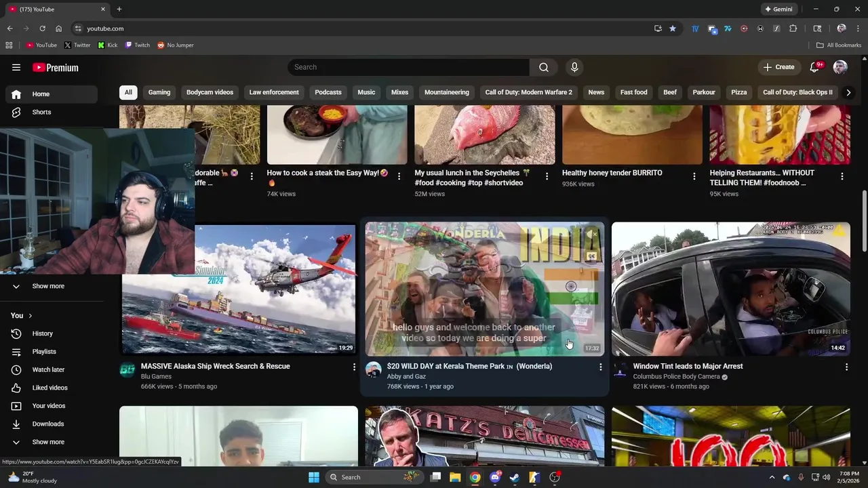
Task: Open the YouTube guide hamburger menu
Action: (x=16, y=67)
